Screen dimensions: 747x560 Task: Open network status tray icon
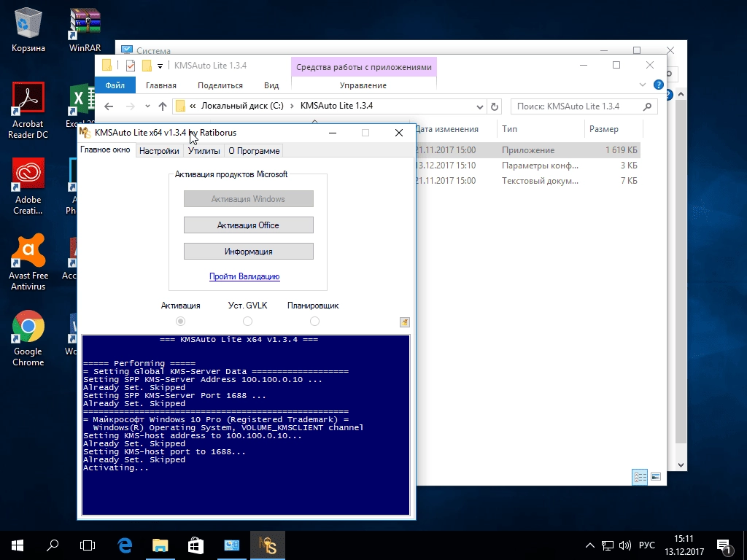608,545
